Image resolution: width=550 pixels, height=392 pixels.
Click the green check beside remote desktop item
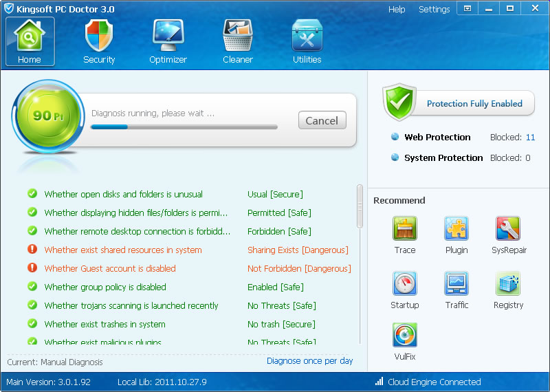click(x=32, y=230)
